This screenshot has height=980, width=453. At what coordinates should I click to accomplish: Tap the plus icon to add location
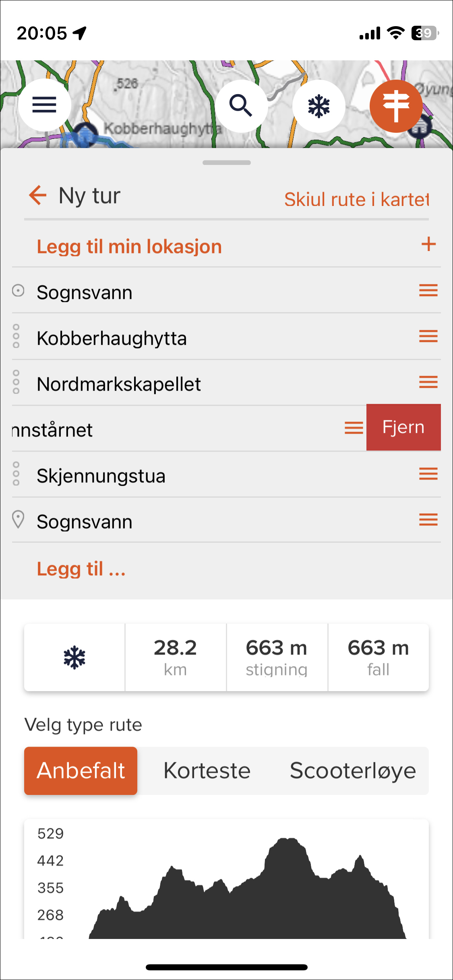[x=428, y=244]
